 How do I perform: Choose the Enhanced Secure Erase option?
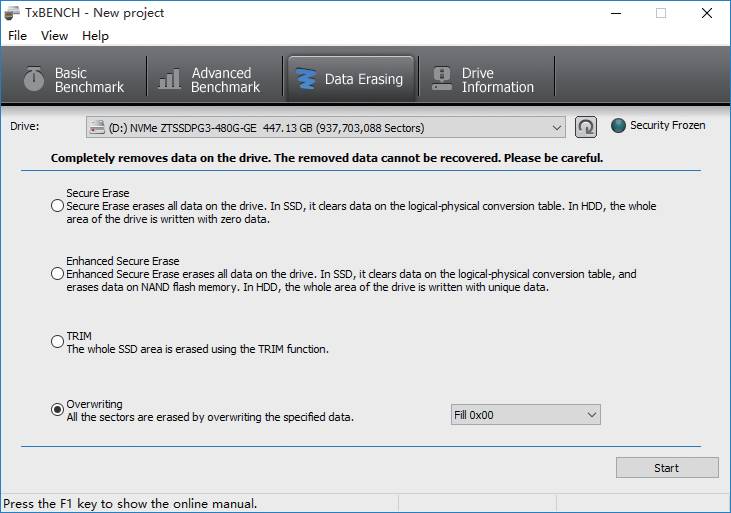coord(57,273)
